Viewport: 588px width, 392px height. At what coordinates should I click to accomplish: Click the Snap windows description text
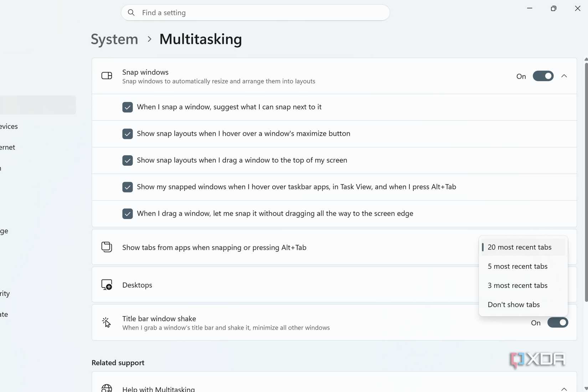219,81
